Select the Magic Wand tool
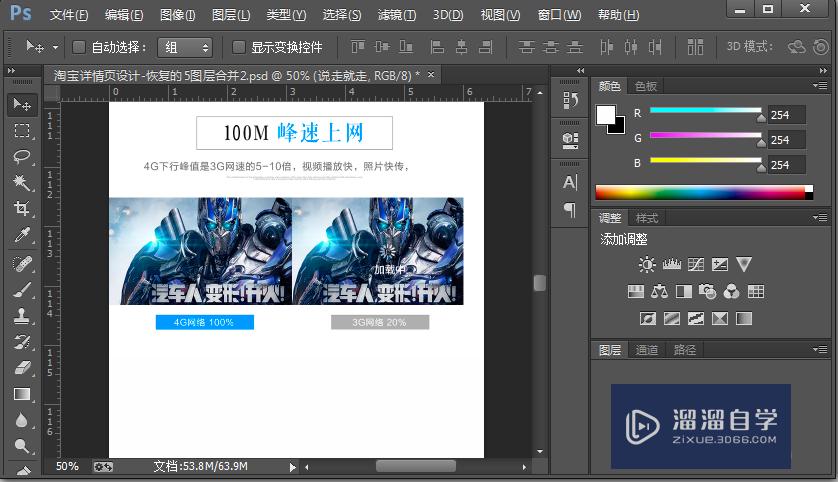The width and height of the screenshot is (838, 482). pos(22,183)
